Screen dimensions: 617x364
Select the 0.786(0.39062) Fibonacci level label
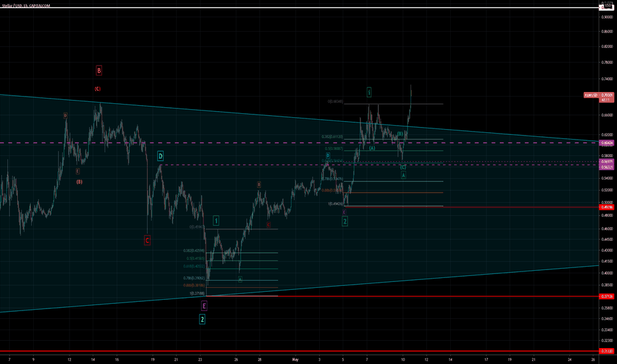(193, 278)
